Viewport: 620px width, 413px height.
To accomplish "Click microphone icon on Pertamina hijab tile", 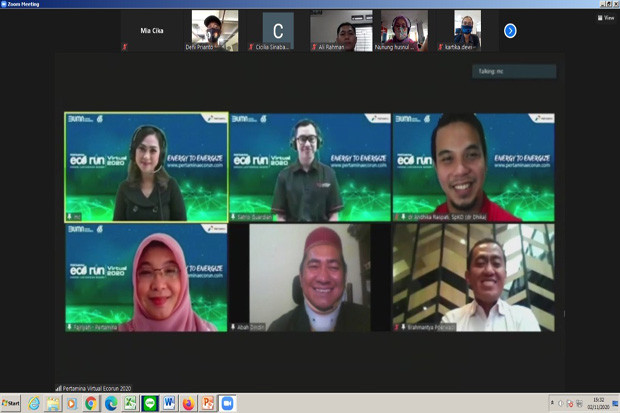I will tap(70, 327).
